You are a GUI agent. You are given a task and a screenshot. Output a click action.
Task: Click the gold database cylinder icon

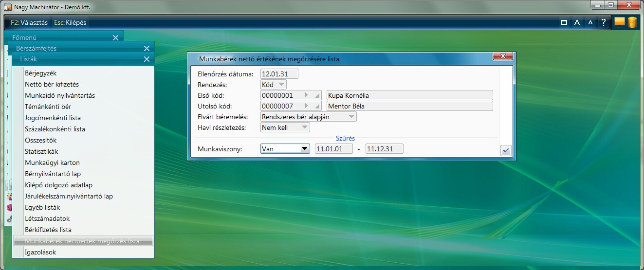point(632,22)
